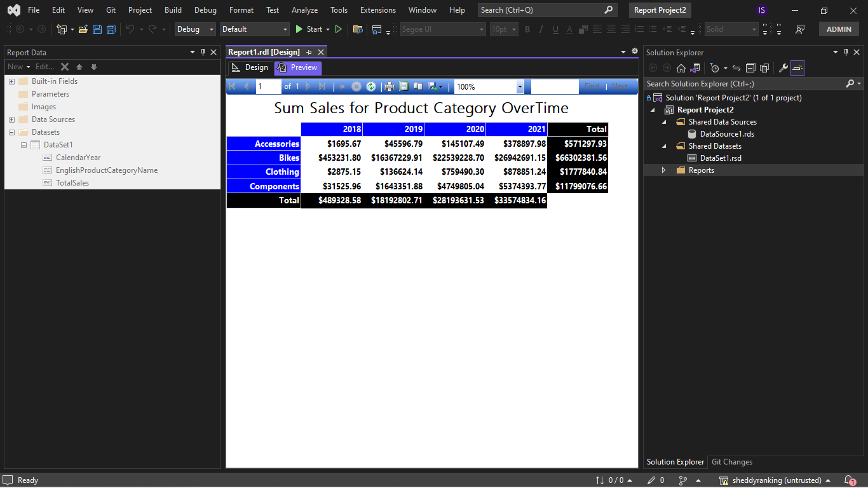Viewport: 868px width, 488px height.
Task: Pin the Report Data panel
Action: [204, 52]
